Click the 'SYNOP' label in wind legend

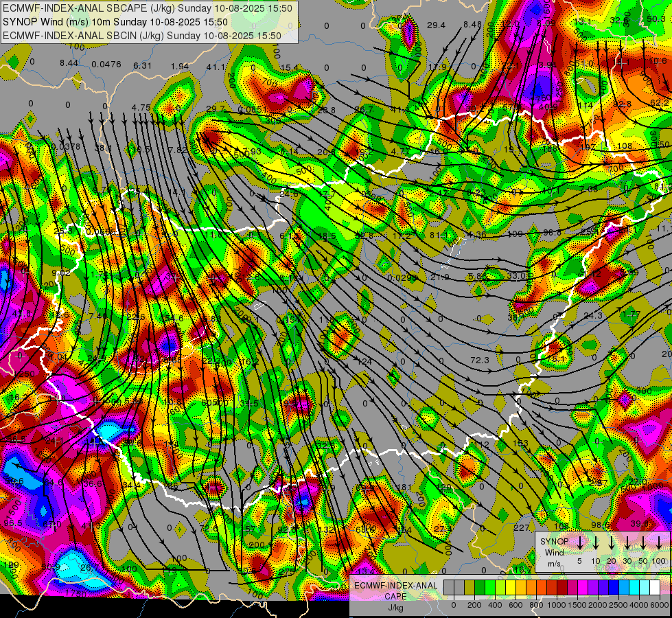pos(554,542)
